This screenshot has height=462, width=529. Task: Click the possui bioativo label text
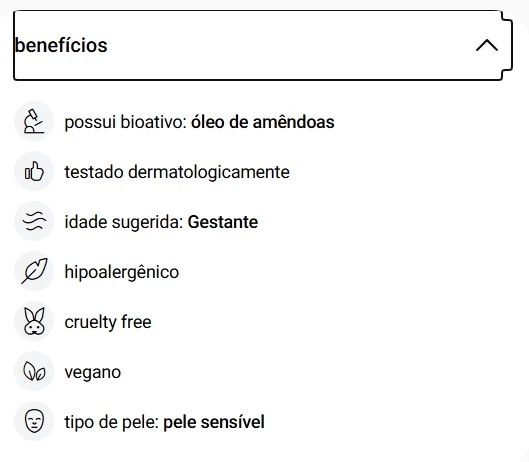click(126, 122)
